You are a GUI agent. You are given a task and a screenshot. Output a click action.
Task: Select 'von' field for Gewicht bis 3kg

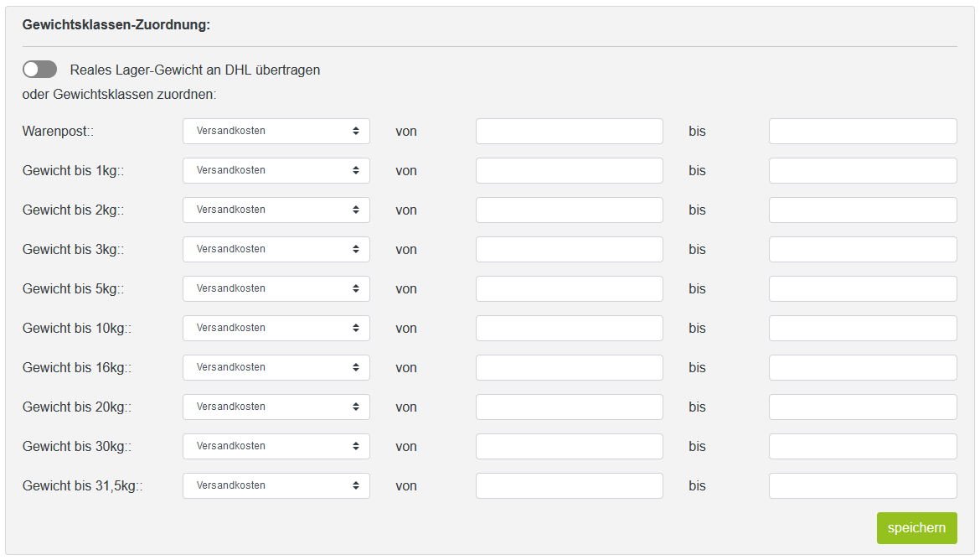pos(570,250)
